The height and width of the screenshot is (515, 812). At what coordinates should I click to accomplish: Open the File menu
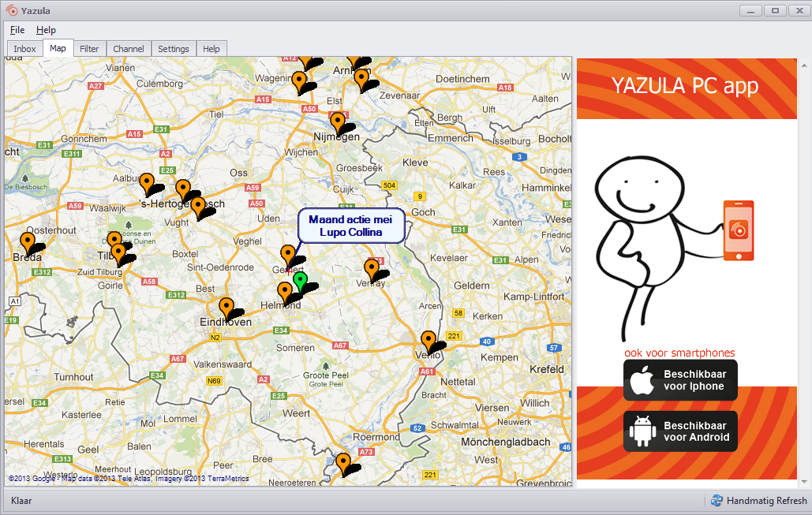17,30
